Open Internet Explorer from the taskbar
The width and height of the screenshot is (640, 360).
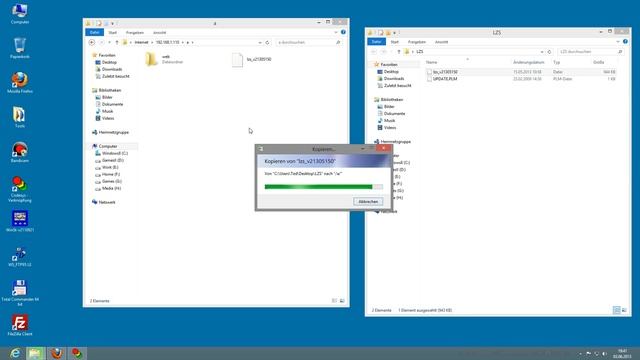15,353
